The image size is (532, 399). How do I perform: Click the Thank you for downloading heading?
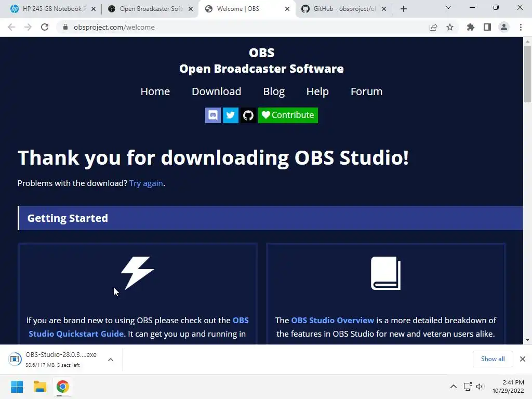213,158
